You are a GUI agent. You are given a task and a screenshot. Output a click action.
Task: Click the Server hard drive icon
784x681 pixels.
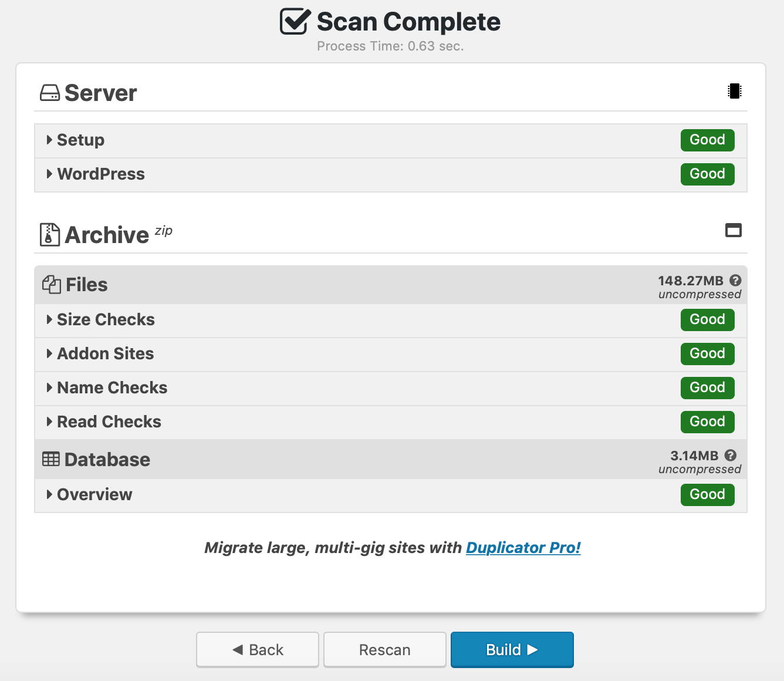50,93
